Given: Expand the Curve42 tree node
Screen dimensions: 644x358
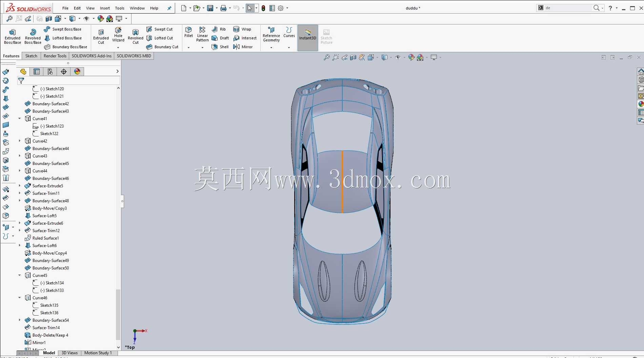Looking at the screenshot, I should coord(20,141).
